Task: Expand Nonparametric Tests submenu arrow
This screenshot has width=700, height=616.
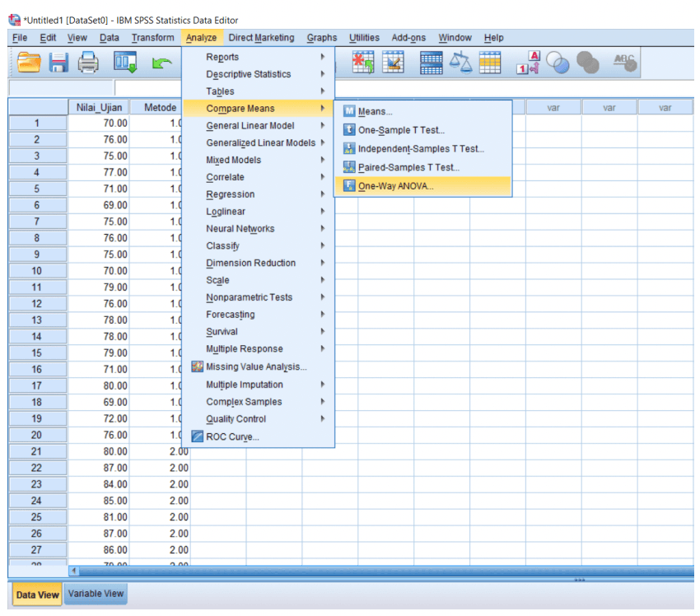Action: tap(322, 296)
